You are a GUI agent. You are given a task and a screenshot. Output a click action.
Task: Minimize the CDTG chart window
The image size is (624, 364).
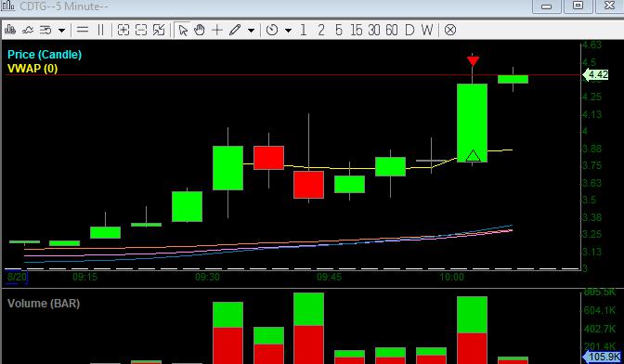pyautogui.click(x=547, y=6)
